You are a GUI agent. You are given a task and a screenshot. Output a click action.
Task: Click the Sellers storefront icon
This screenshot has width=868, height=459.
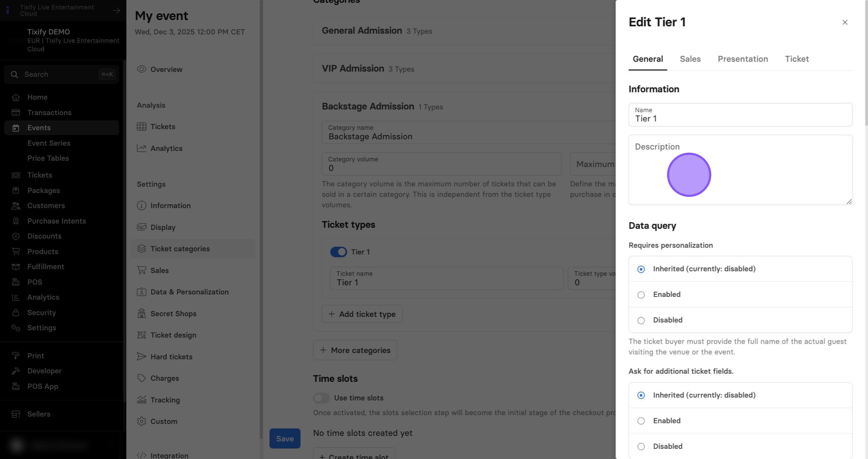pyautogui.click(x=16, y=414)
